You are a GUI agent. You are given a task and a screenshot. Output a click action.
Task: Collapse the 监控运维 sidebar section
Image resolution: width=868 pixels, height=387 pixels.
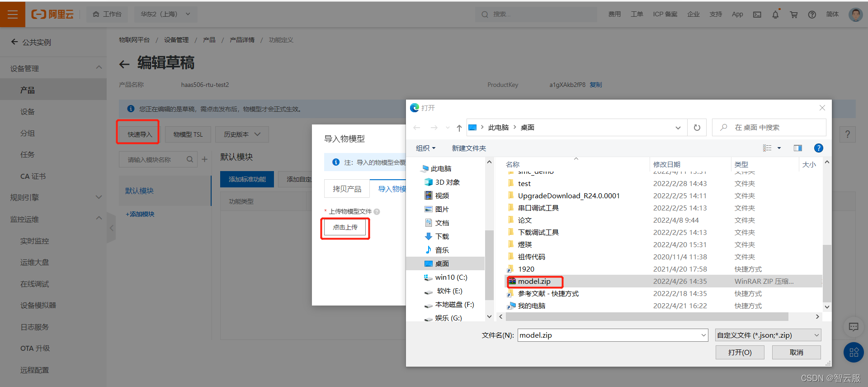[99, 219]
